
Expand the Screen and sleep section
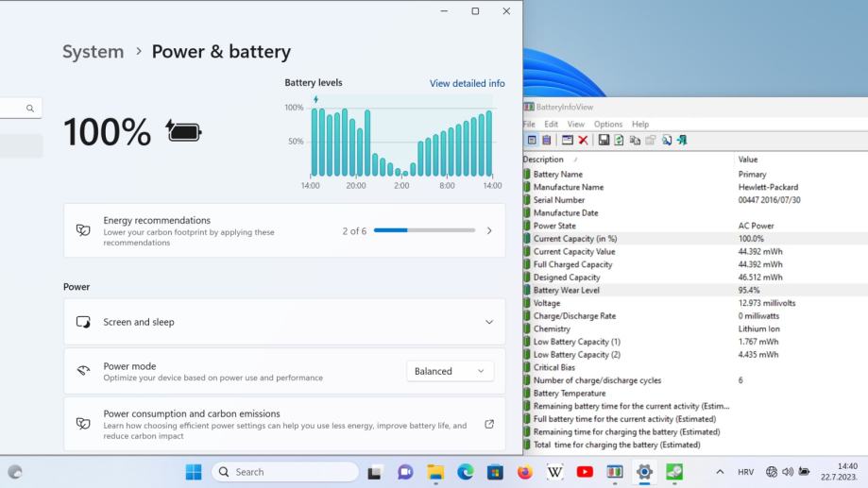[488, 322]
